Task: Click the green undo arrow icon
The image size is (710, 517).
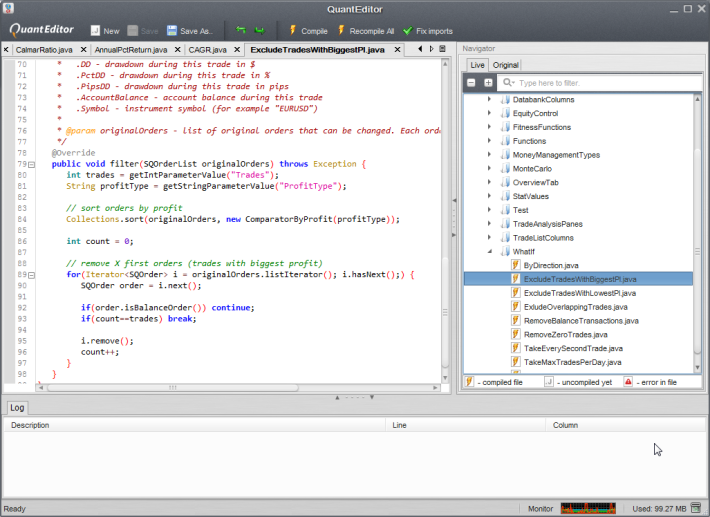Action: [241, 30]
